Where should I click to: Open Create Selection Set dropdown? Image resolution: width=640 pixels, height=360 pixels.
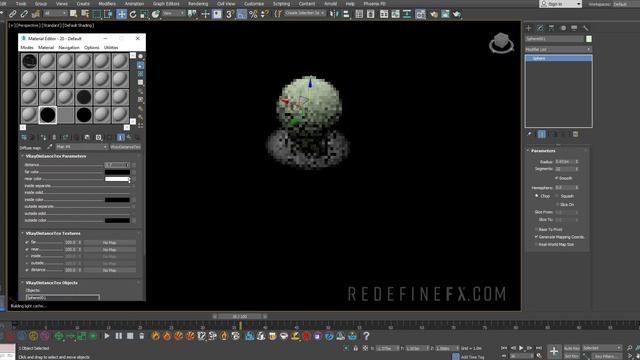[305, 13]
